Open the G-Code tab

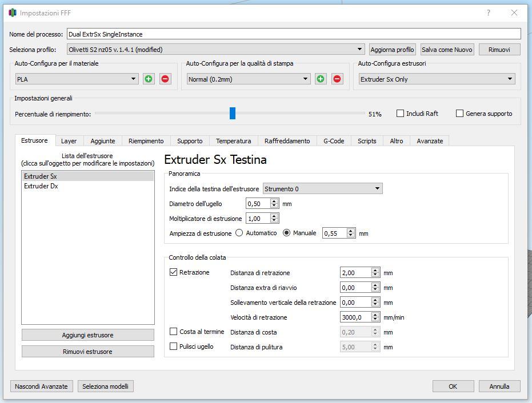pyautogui.click(x=334, y=141)
